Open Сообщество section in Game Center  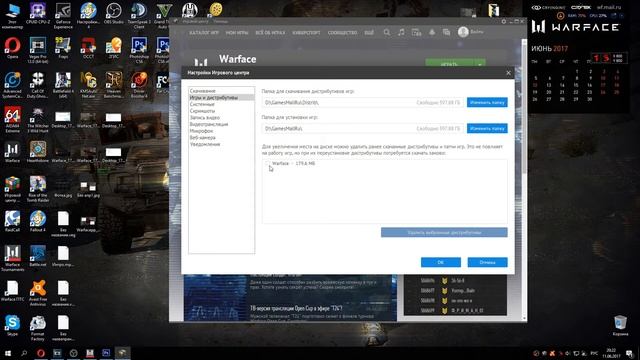tap(342, 32)
